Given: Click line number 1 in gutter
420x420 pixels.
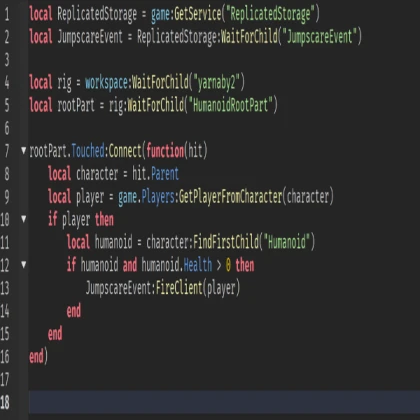Looking at the screenshot, I should pos(7,14).
